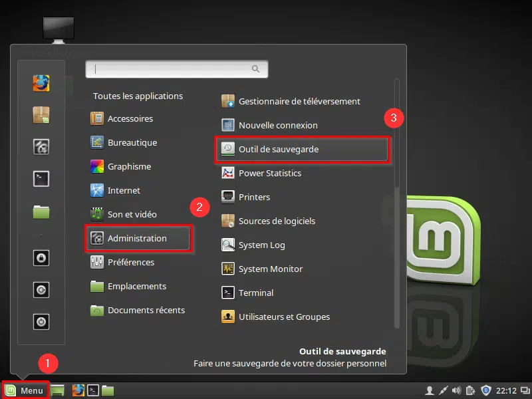This screenshot has width=532, height=399.
Task: Click the application list scrollbar
Action: point(396,203)
